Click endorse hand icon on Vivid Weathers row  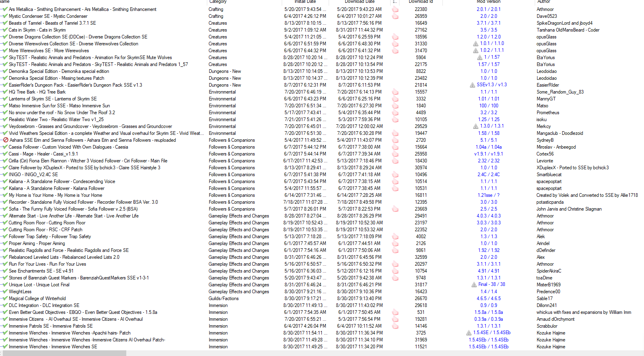pyautogui.click(x=395, y=133)
